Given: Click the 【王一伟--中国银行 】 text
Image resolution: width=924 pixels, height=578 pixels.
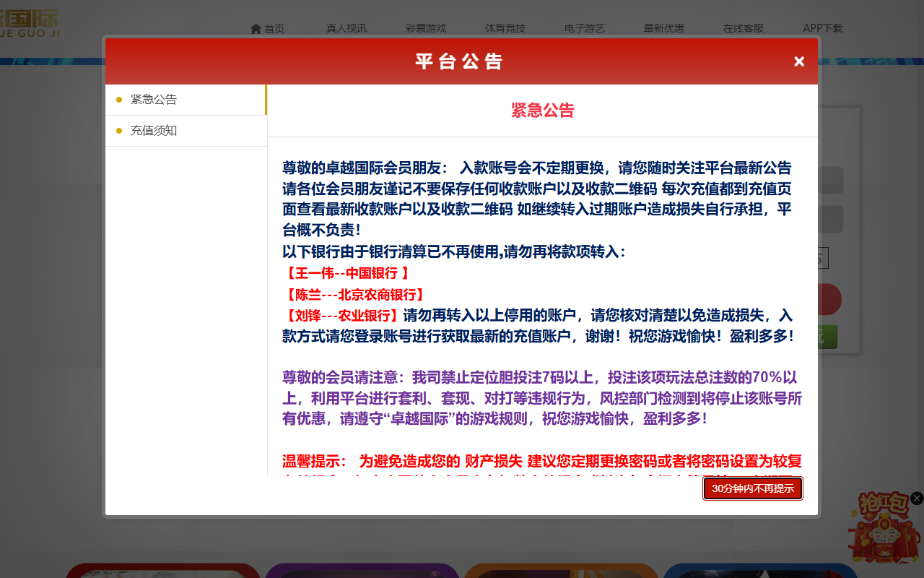Looking at the screenshot, I should [x=346, y=273].
